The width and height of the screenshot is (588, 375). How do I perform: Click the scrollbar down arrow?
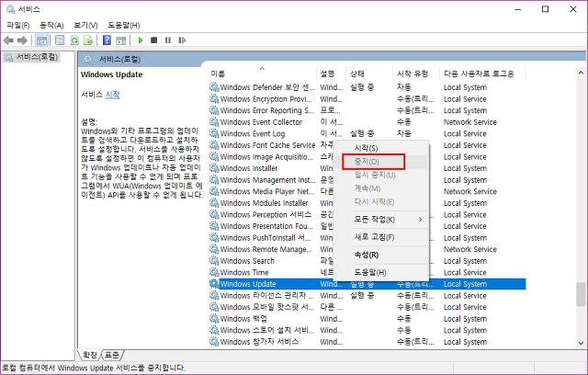(581, 343)
